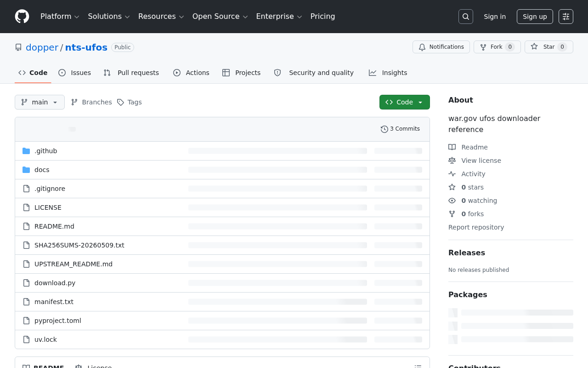Click the Tags tag icon
The width and height of the screenshot is (588, 368).
point(120,102)
